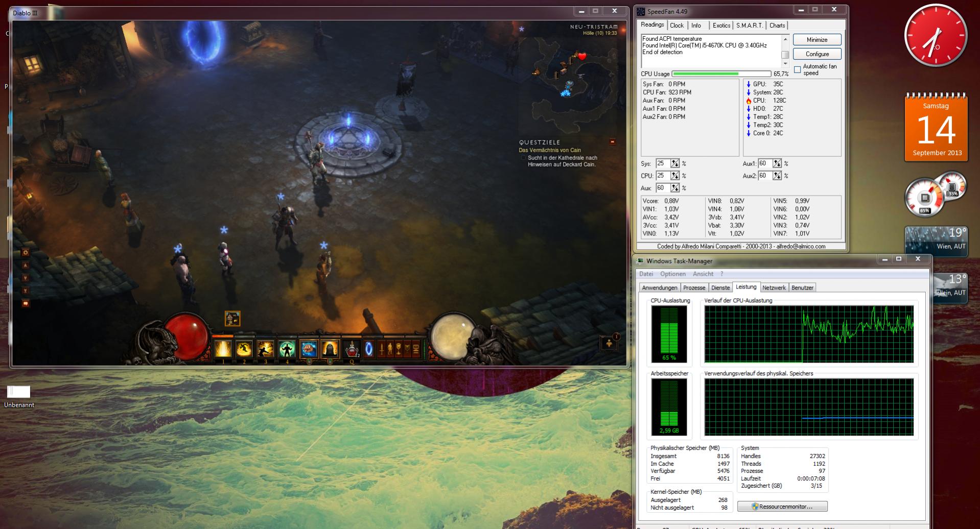The height and width of the screenshot is (529, 980).
Task: Open the ? help menu in Task-Manager
Action: 722,274
